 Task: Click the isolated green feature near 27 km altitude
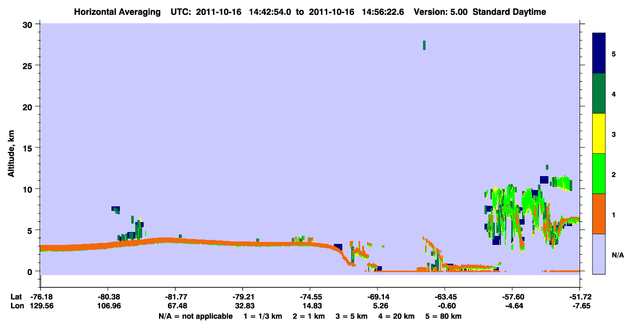click(424, 46)
